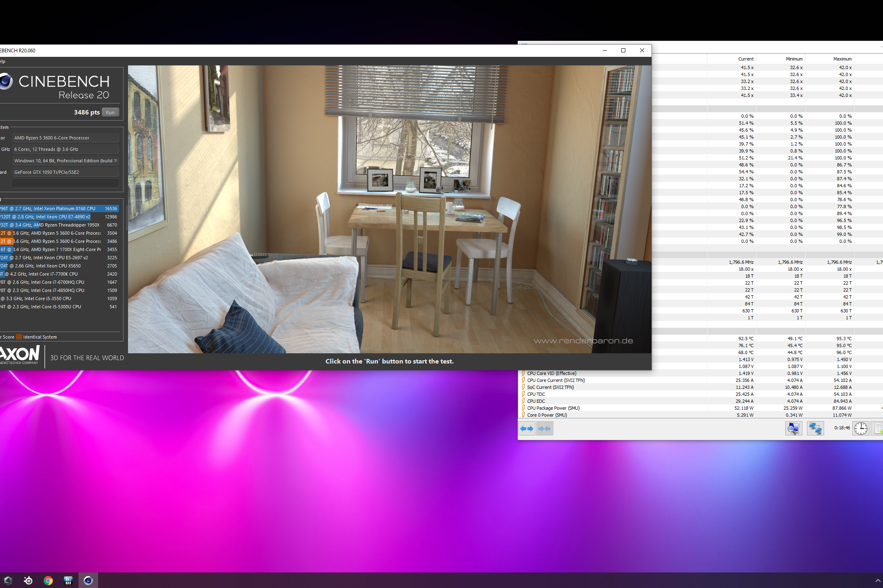
Task: Select the CPU Package Power (SMU) sensor row
Action: tap(553, 408)
